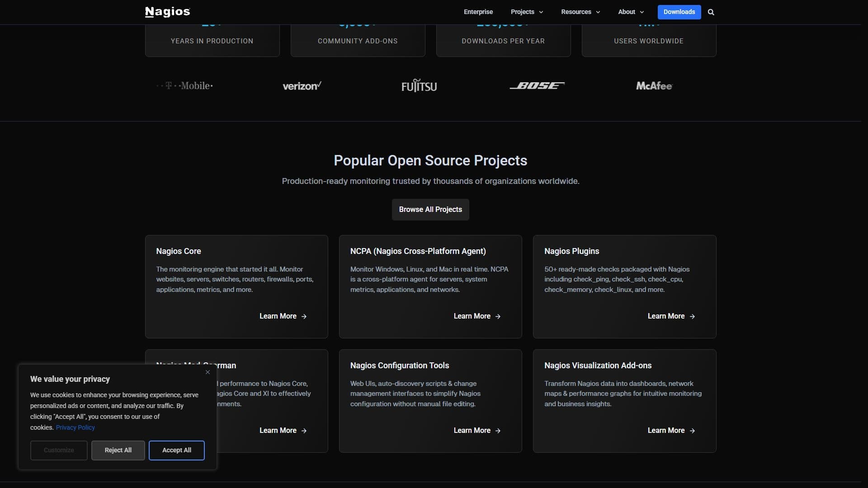Click the Verizon logo
Image resolution: width=868 pixels, height=488 pixels.
coord(302,86)
